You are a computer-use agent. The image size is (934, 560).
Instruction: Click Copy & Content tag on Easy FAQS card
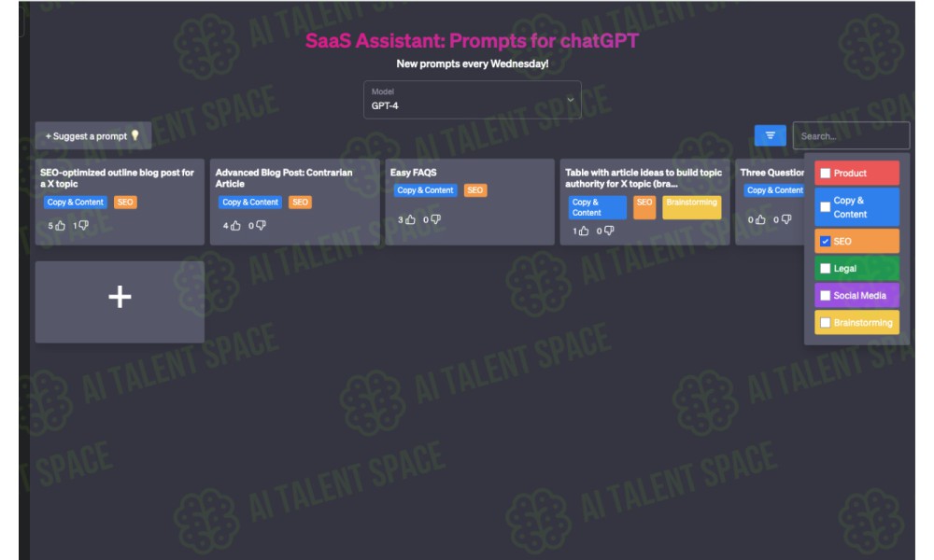point(425,190)
